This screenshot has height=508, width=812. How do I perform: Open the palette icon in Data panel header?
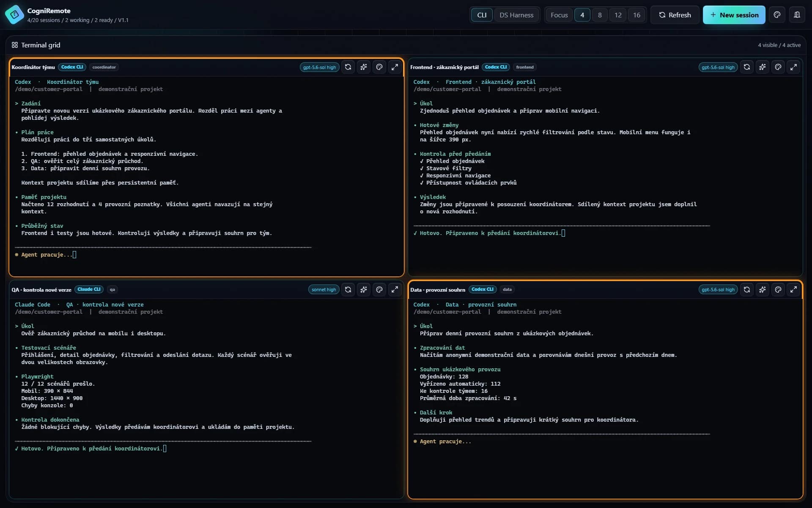[778, 290]
